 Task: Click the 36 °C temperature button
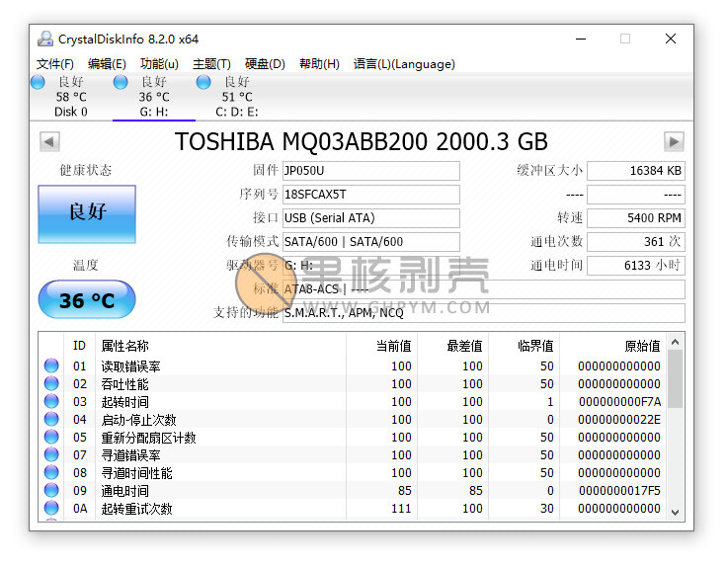(87, 299)
